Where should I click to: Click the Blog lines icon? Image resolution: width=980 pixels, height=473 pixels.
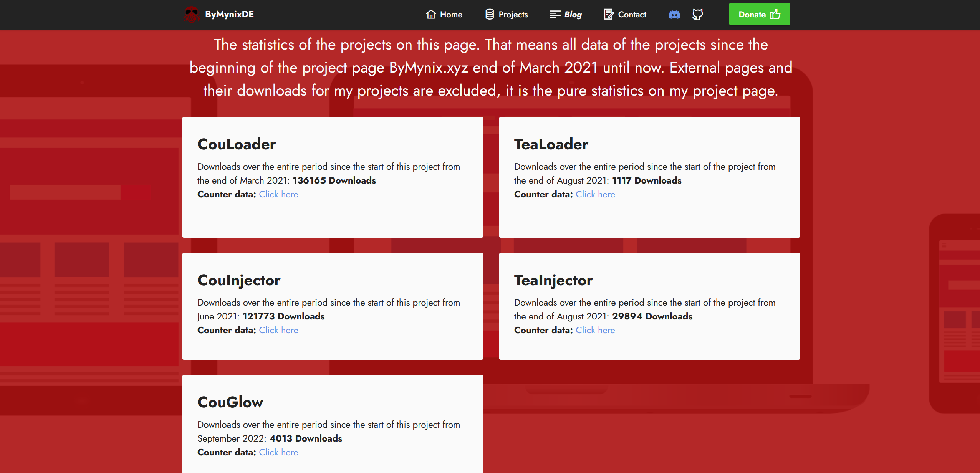[x=555, y=15]
